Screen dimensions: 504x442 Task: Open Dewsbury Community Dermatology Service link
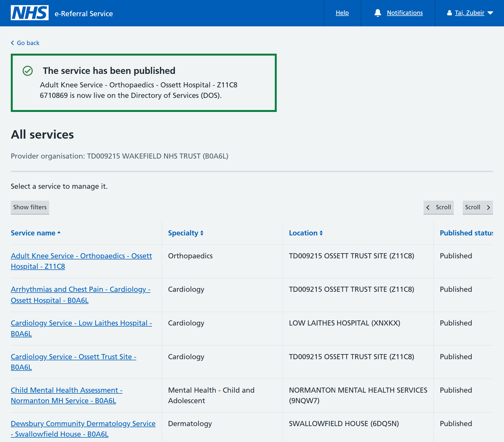coord(83,429)
